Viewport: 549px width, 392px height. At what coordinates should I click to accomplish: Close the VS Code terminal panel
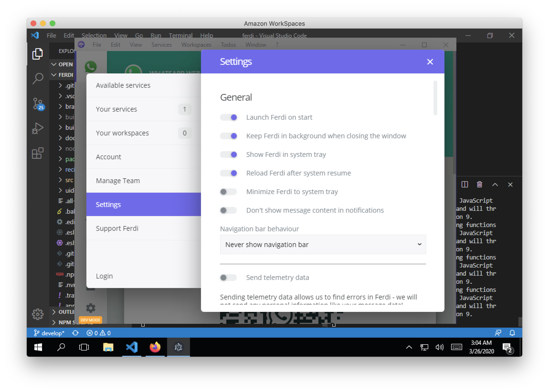[x=510, y=184]
